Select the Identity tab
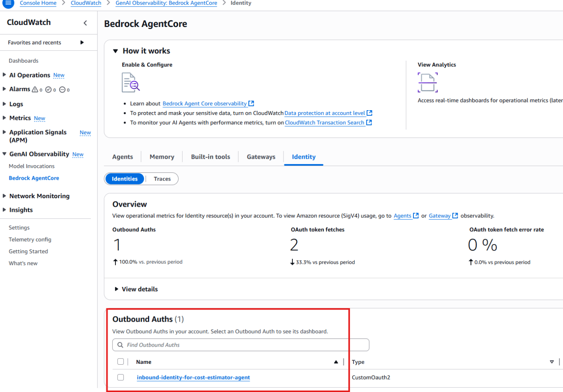Viewport: 563px width, 392px height. click(304, 157)
